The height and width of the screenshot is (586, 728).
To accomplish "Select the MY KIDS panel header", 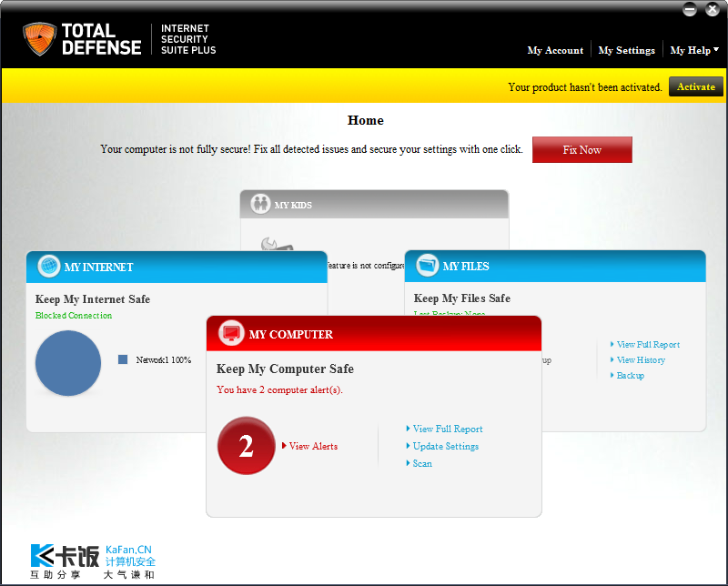I will click(374, 205).
